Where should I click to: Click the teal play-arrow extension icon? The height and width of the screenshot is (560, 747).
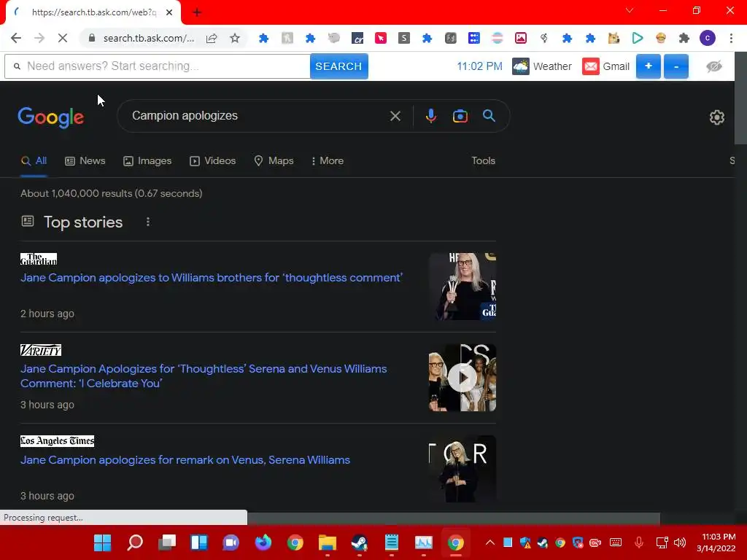638,38
